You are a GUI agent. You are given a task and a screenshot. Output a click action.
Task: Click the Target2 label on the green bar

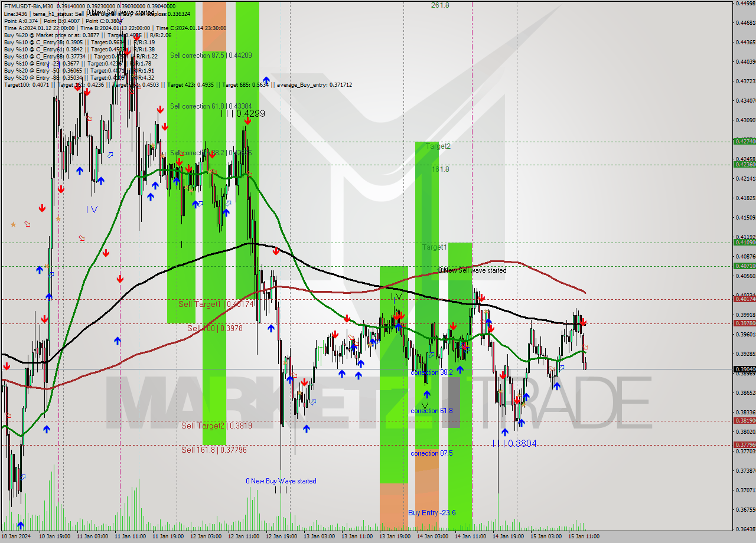pyautogui.click(x=438, y=146)
